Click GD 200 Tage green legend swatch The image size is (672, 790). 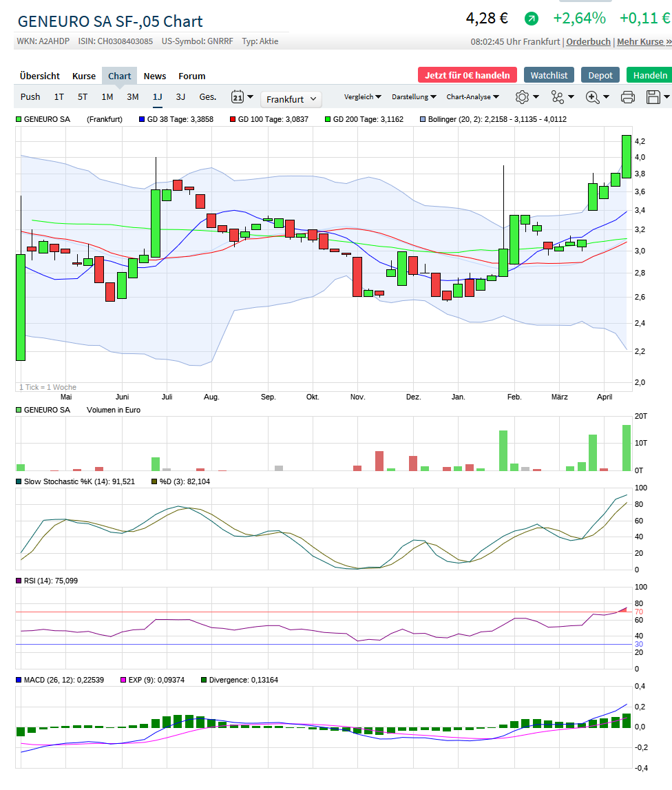[x=328, y=119]
